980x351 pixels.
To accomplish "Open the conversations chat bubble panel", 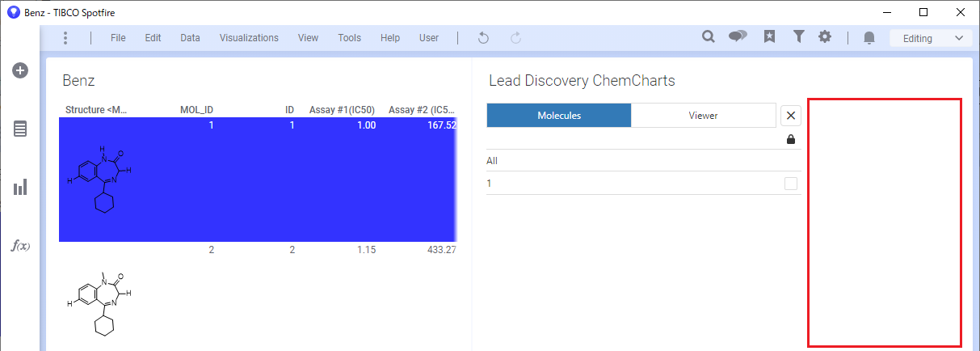I will point(738,37).
